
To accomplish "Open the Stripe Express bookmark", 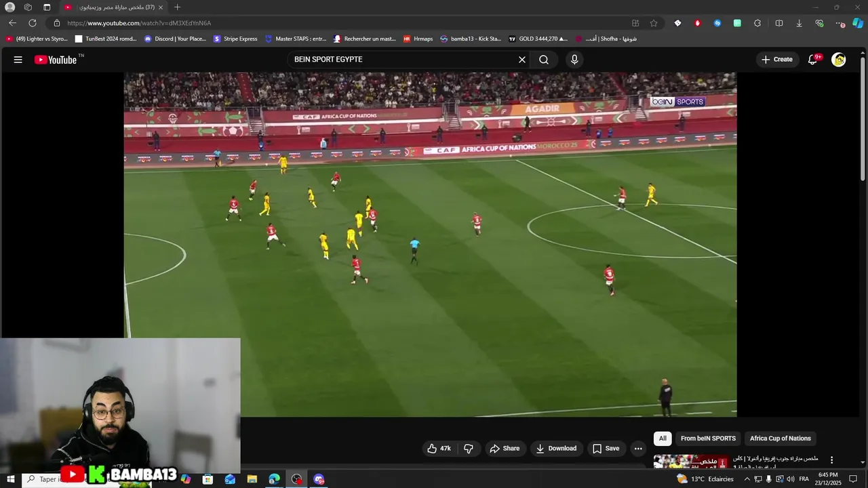I will [x=235, y=39].
